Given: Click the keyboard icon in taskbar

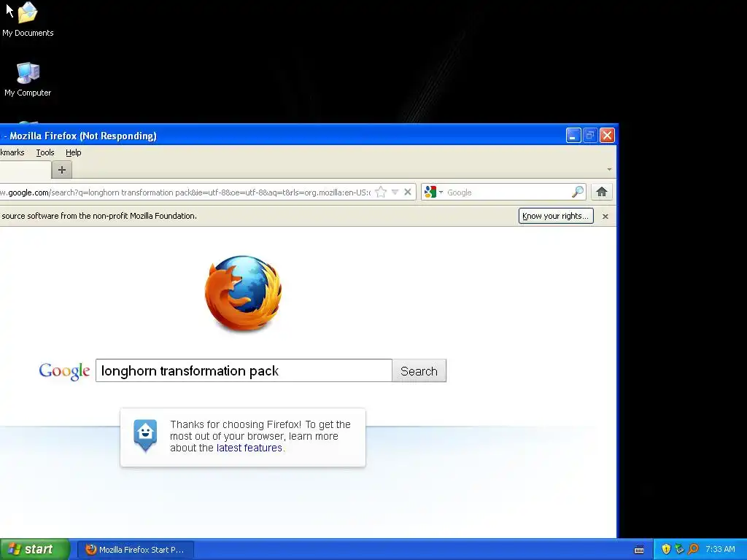Looking at the screenshot, I should point(639,550).
